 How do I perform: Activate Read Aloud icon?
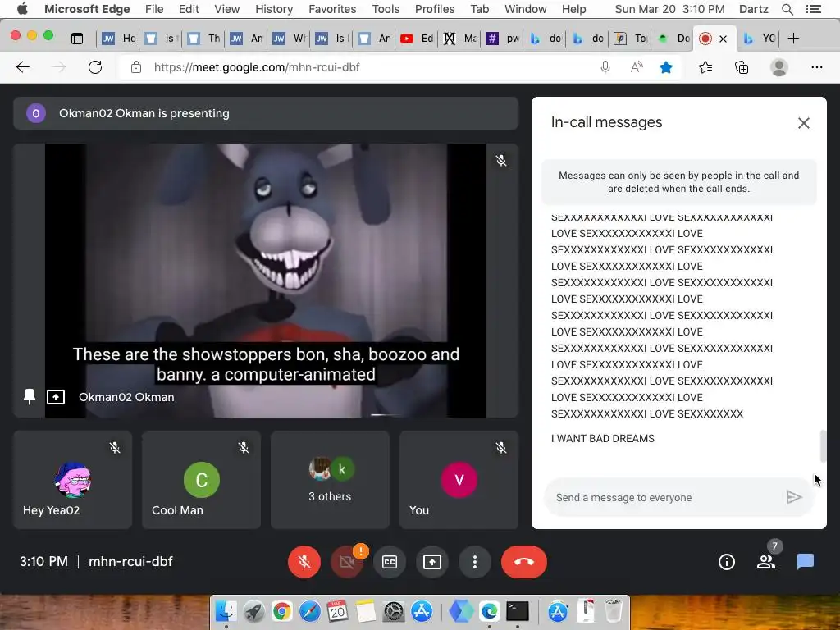[x=637, y=67]
